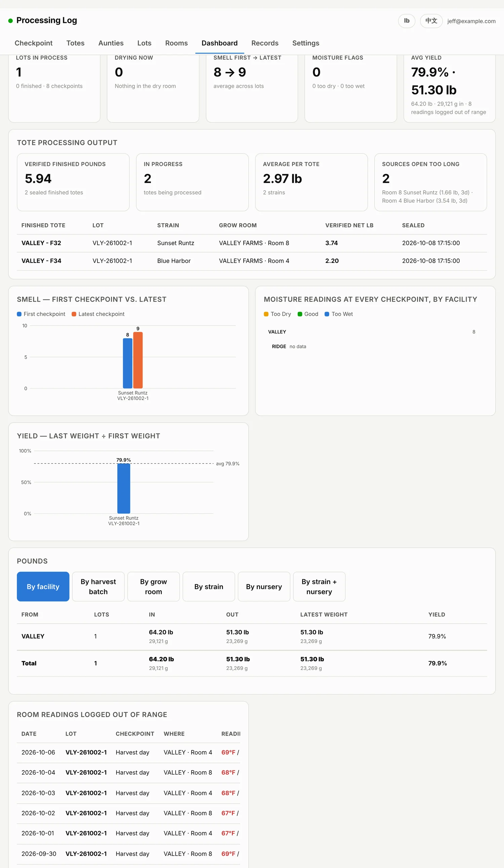Click the 2026-10-06 out-of-range reading date
Image resolution: width=504 pixels, height=868 pixels.
click(38, 752)
